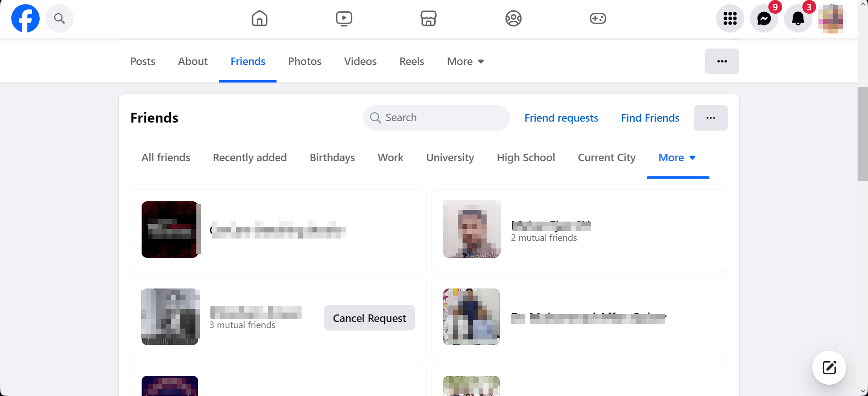Screen dimensions: 868x396
Task: Filter friends by Current City
Action: 607,157
